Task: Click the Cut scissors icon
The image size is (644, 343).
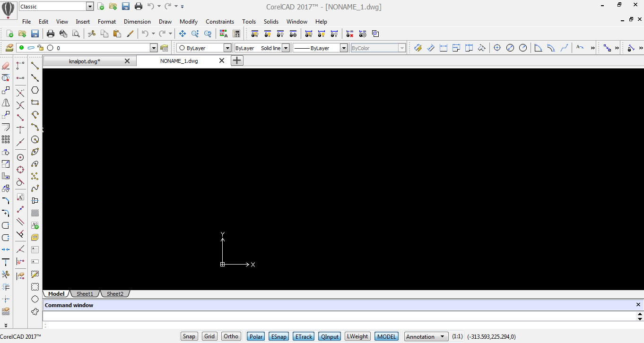Action: [x=92, y=34]
